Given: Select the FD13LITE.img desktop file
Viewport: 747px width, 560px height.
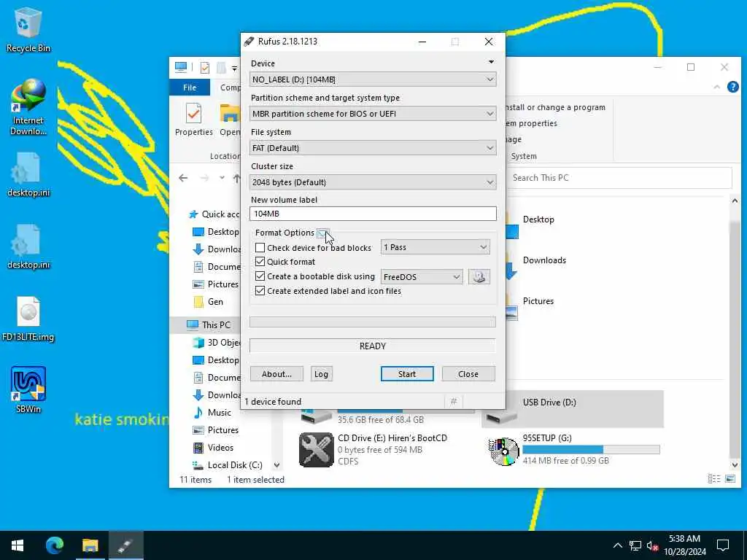Looking at the screenshot, I should coord(28,318).
